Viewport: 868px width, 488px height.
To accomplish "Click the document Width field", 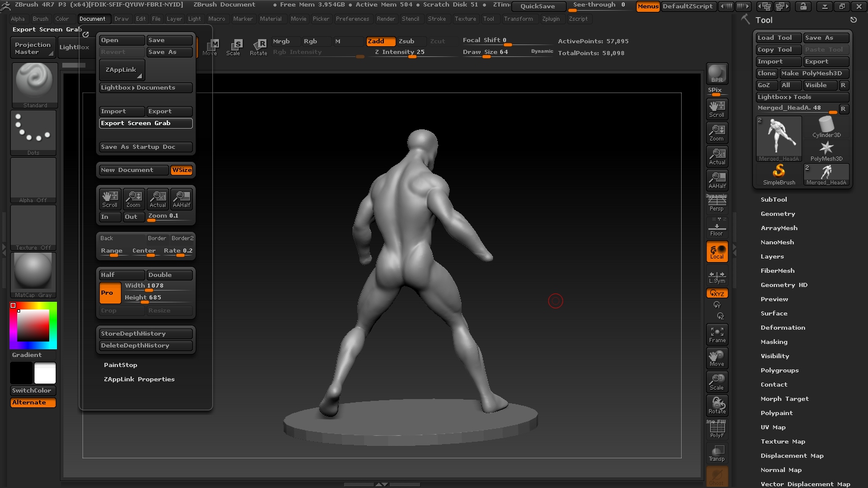I will click(x=158, y=286).
